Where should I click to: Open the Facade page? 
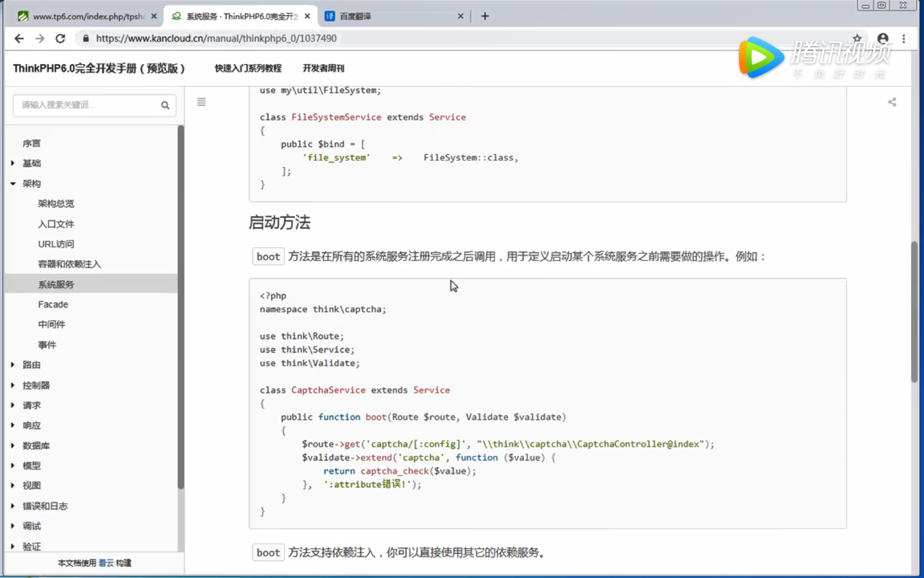(53, 304)
